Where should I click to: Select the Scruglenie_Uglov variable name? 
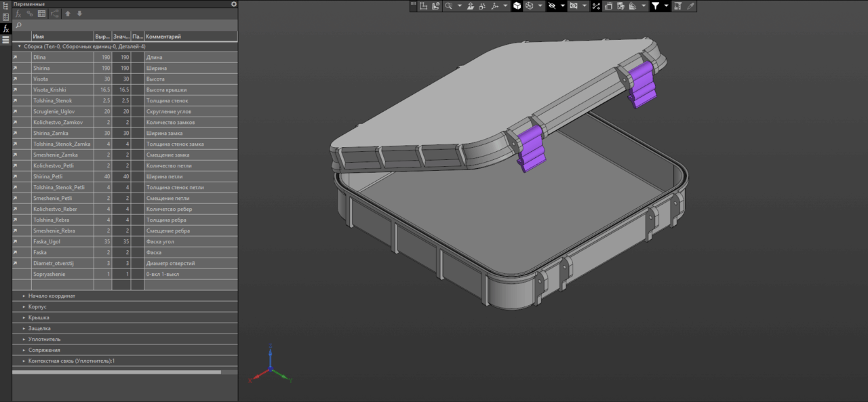[54, 112]
